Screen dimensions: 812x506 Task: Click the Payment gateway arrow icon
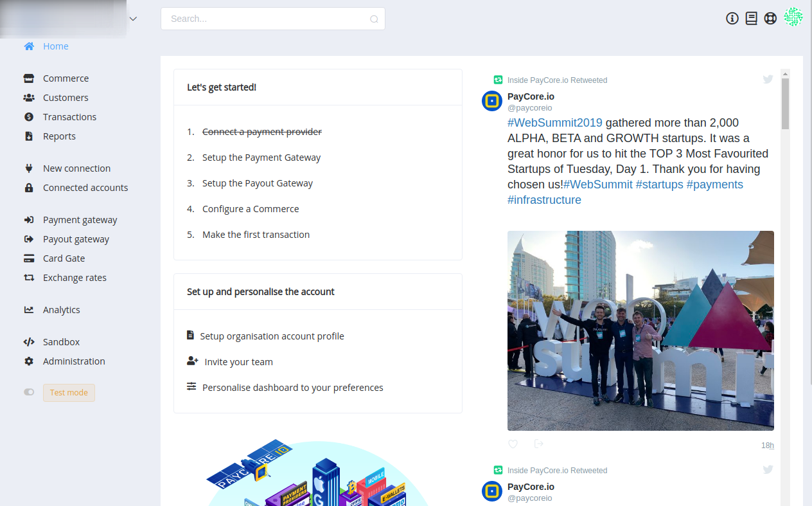pyautogui.click(x=29, y=220)
